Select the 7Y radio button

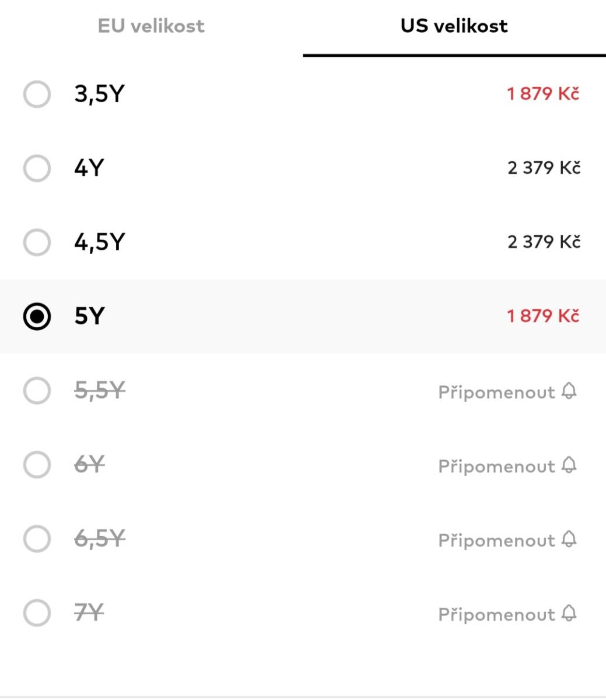pos(37,613)
